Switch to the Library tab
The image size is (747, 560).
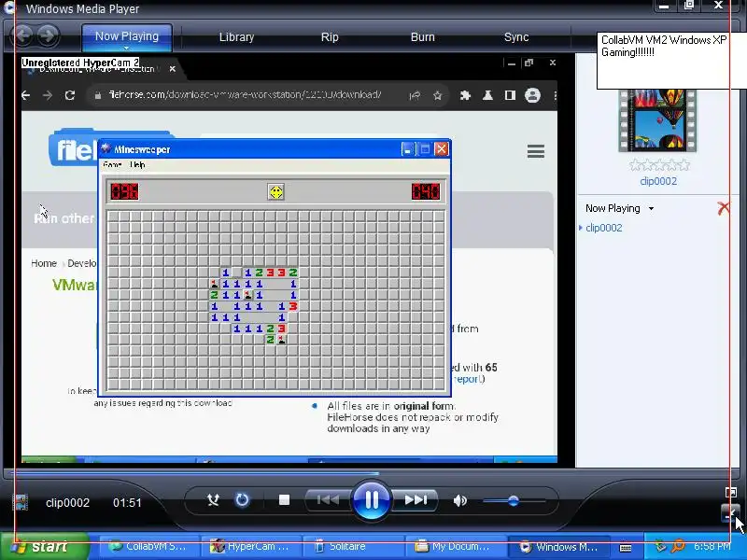pos(236,37)
